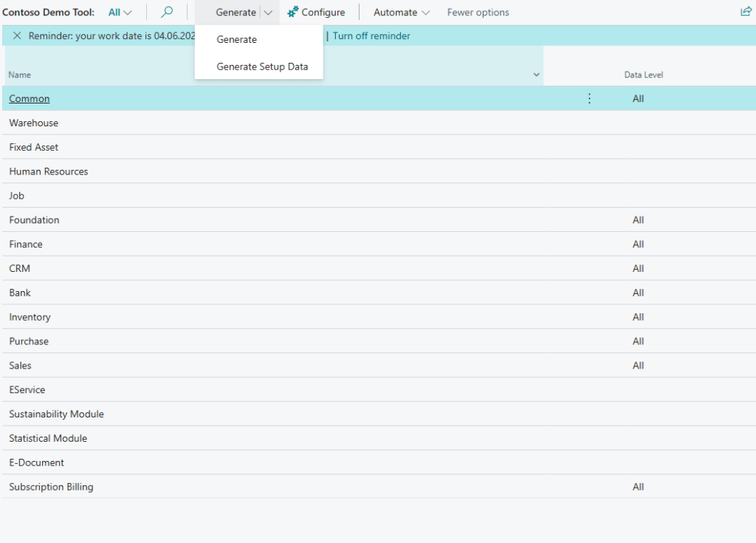Click the Configure gear icon
This screenshot has height=543, width=756.
[x=293, y=12]
